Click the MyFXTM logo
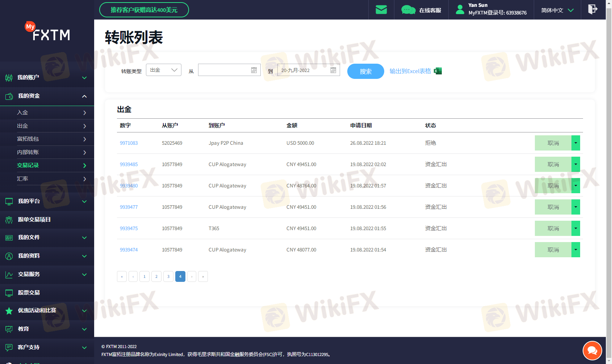Image resolution: width=612 pixels, height=364 pixels. coord(47,31)
